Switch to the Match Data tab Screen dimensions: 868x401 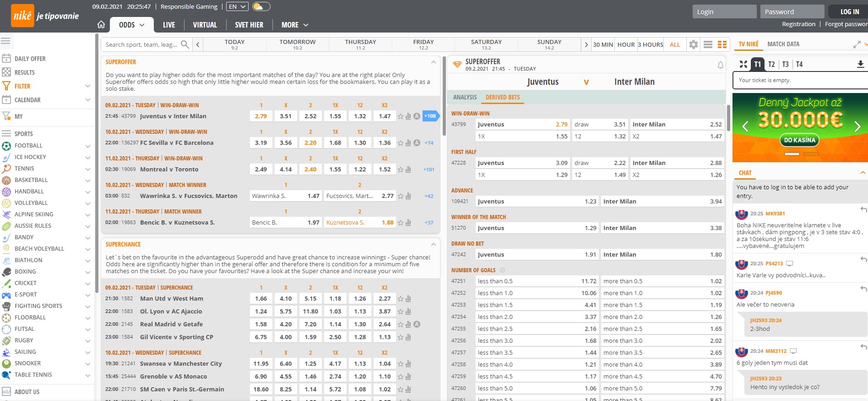click(783, 44)
